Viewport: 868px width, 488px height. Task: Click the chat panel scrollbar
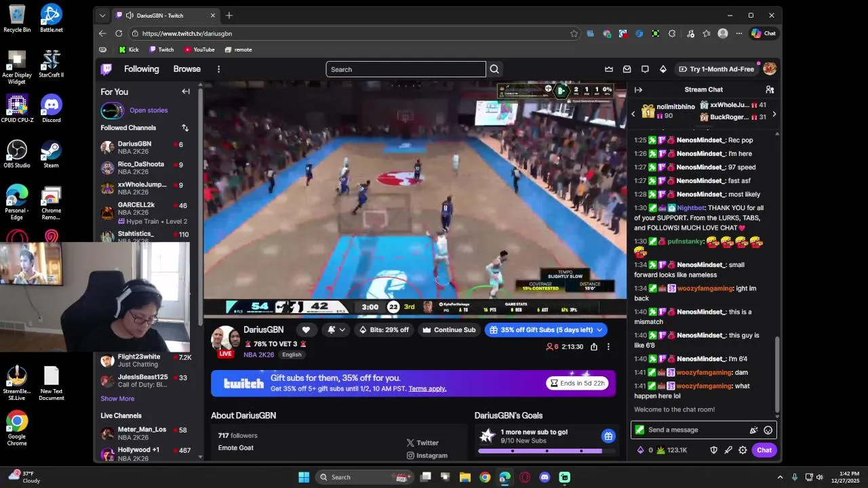click(x=777, y=376)
